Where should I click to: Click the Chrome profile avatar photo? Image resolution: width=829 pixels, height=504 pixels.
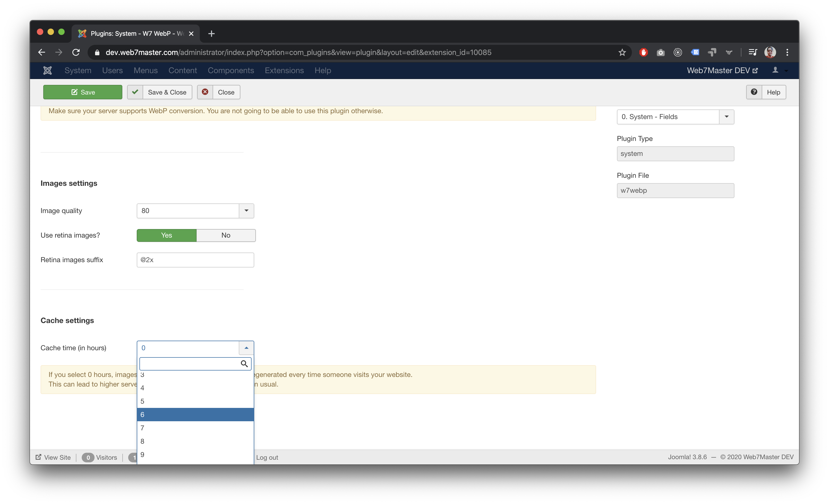point(770,52)
